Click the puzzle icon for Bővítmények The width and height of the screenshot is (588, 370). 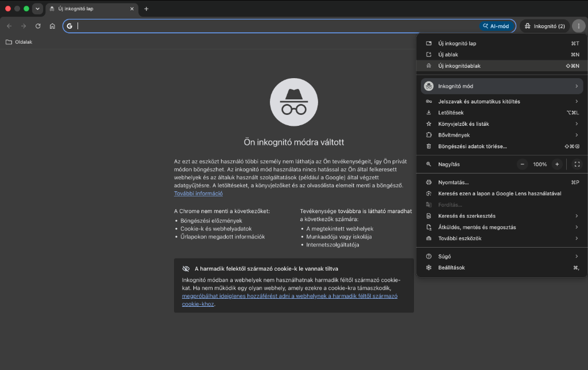(x=428, y=135)
